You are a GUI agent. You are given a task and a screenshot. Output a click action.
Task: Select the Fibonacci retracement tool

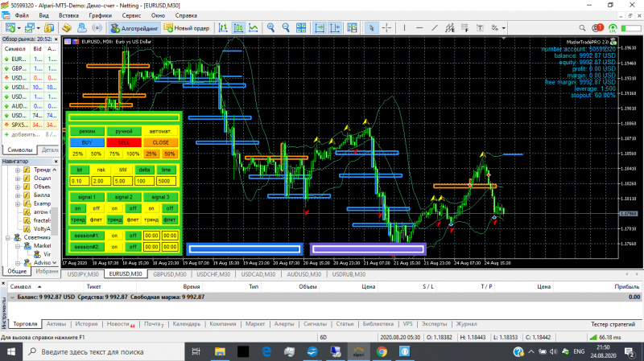[x=465, y=28]
